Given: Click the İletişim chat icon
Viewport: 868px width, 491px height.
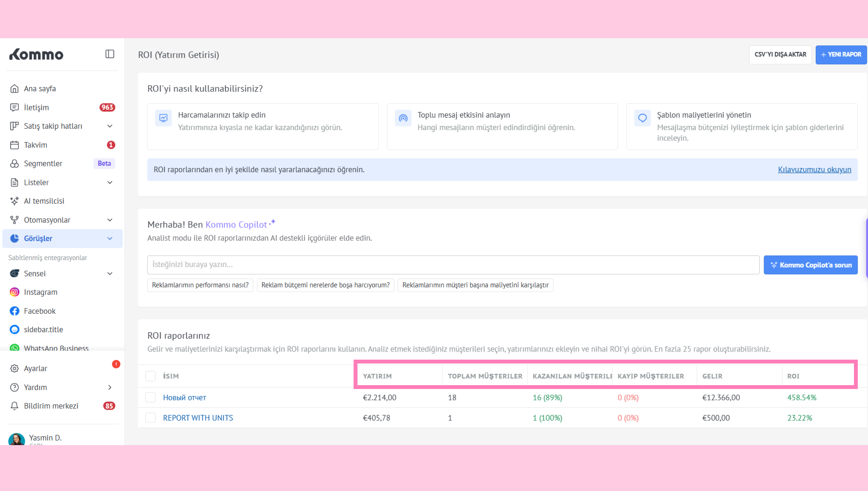Looking at the screenshot, I should 14,107.
